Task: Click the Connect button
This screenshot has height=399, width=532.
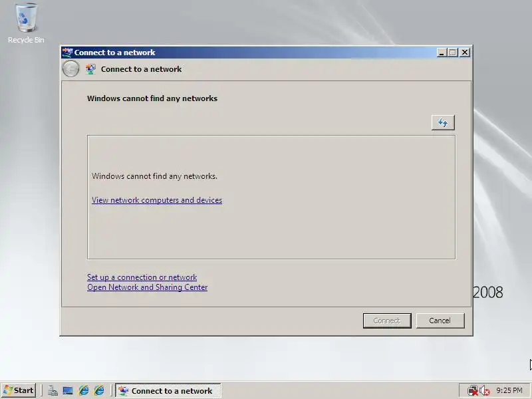Action: click(387, 321)
